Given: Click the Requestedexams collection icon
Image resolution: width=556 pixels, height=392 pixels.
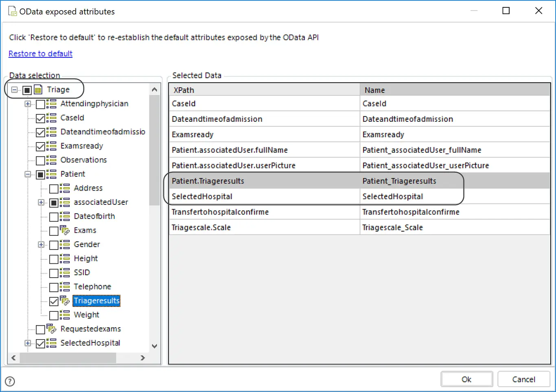Looking at the screenshot, I should pyautogui.click(x=51, y=329).
